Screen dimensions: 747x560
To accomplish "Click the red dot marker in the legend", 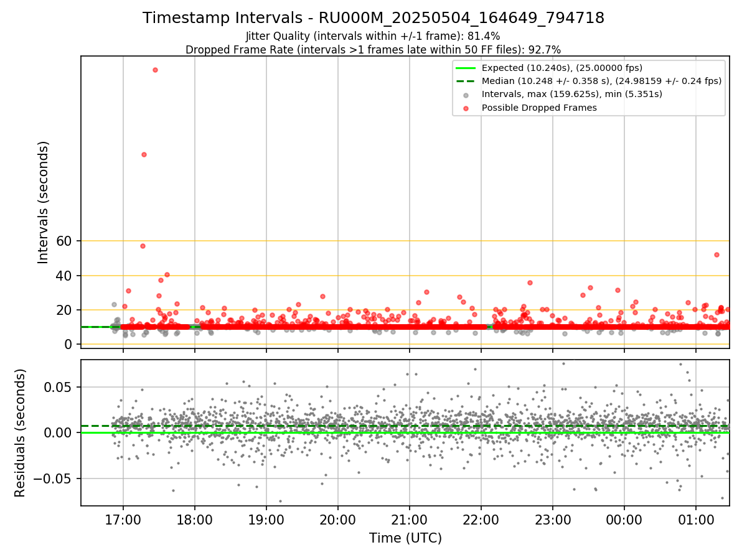I will [466, 108].
